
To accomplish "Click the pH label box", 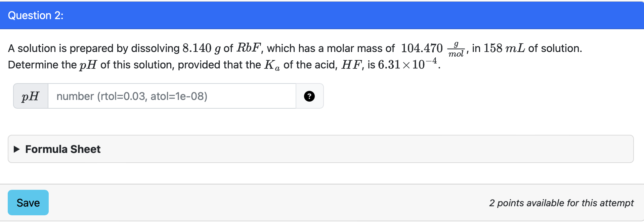I will click(x=31, y=96).
